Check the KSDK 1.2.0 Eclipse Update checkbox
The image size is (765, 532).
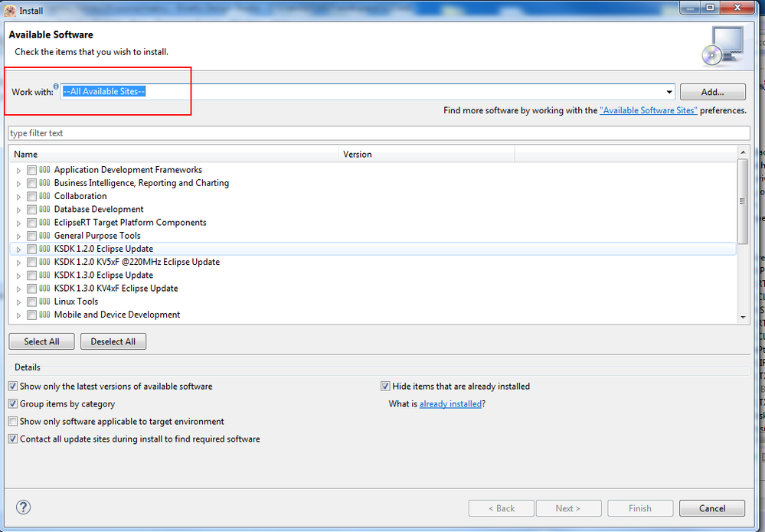(31, 250)
